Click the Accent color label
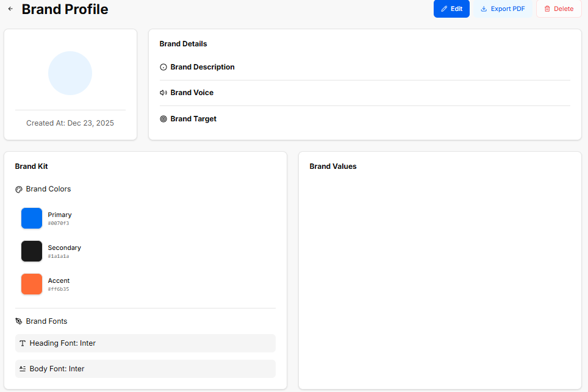Viewport: 588px width, 392px height. (x=59, y=280)
